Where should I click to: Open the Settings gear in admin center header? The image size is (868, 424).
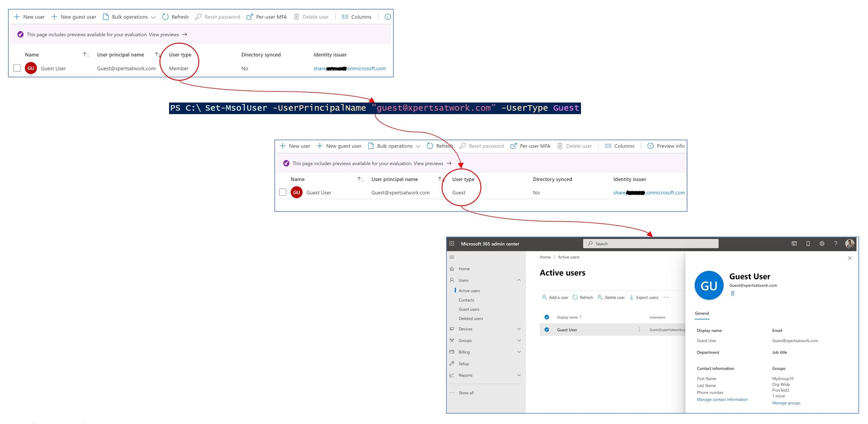(821, 243)
